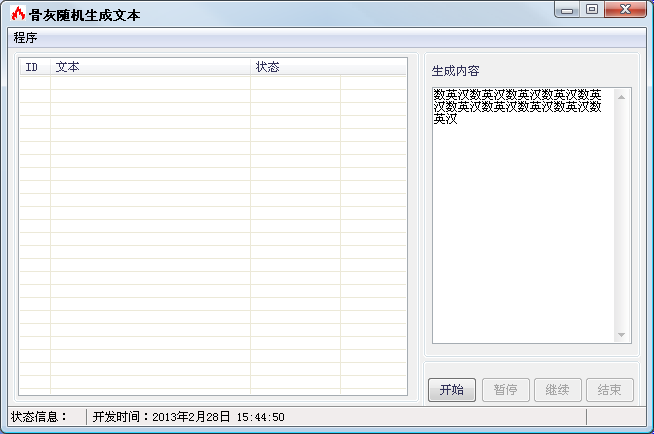Viewport: 654px width, 434px height.
Task: Click the 暂停 button
Action: tap(506, 390)
